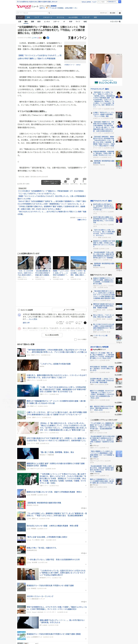
Task: Share article on Facebook icon below headline
Action: [48, 38]
